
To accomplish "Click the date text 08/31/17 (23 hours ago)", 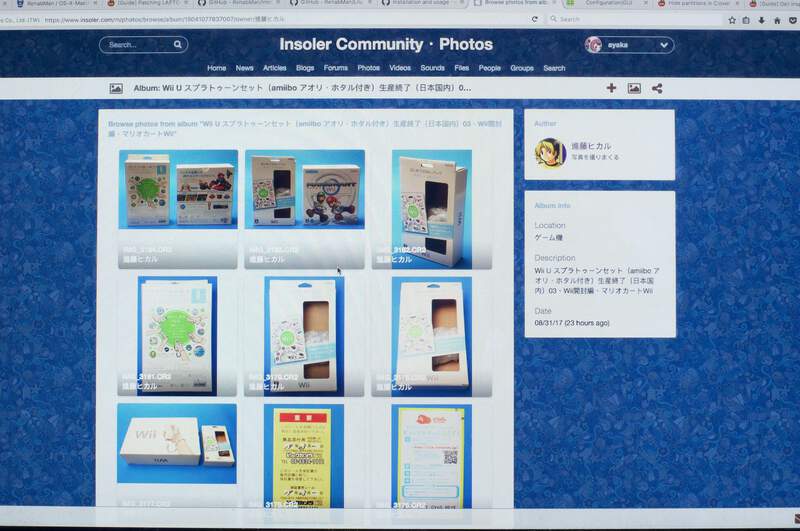I will (x=571, y=323).
